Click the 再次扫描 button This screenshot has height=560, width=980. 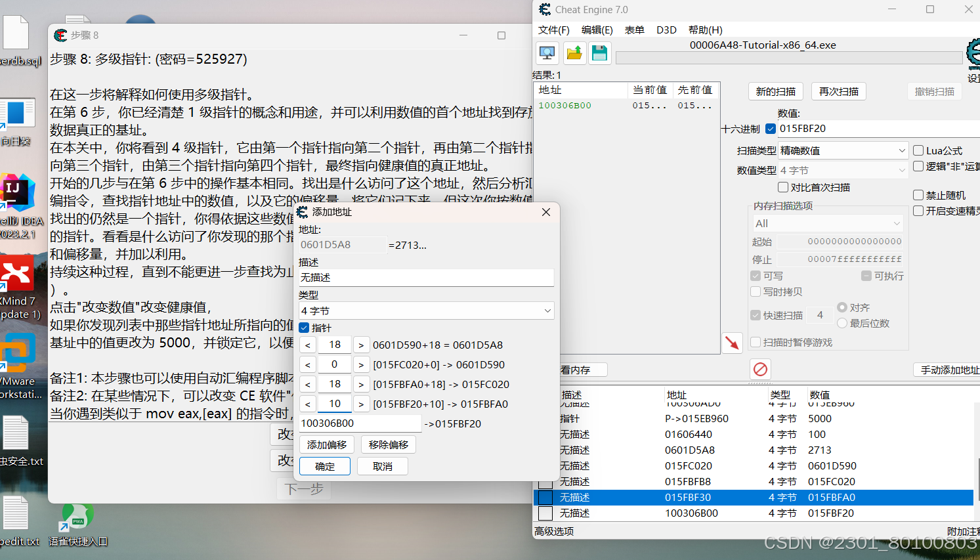839,91
